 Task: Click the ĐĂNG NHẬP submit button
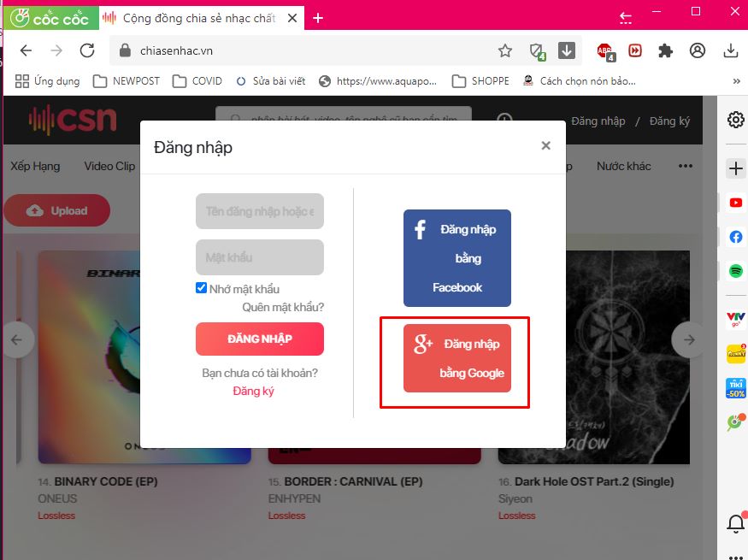pos(260,339)
